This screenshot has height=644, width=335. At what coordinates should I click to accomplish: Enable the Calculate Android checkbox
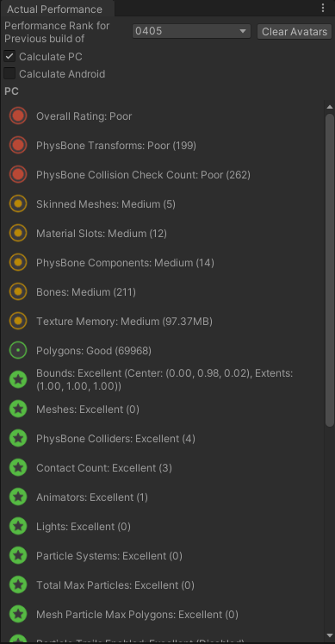pyautogui.click(x=9, y=73)
